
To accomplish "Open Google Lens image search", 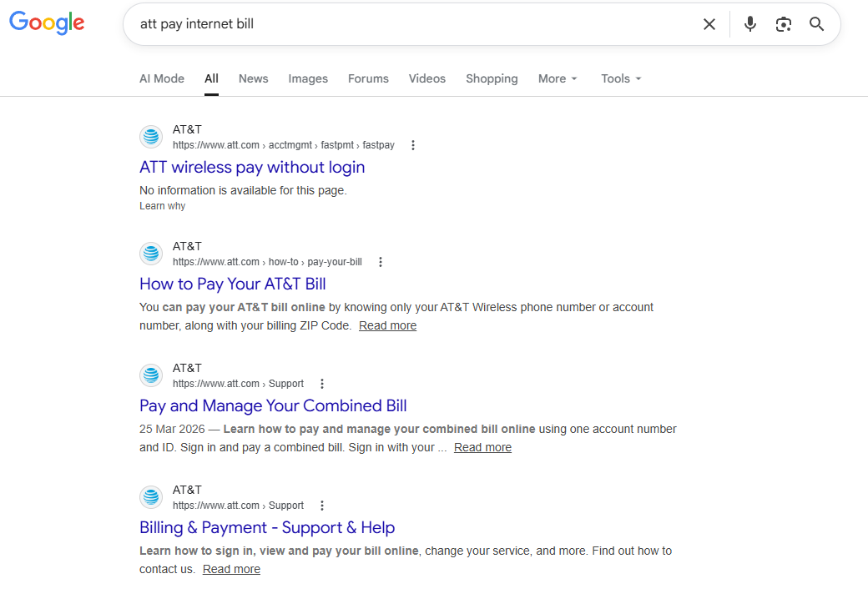I will click(783, 24).
